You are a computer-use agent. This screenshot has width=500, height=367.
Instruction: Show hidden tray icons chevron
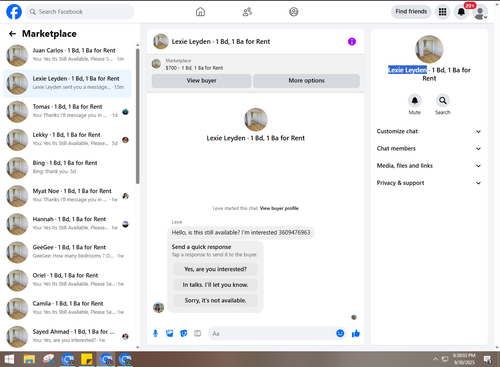tap(435, 359)
